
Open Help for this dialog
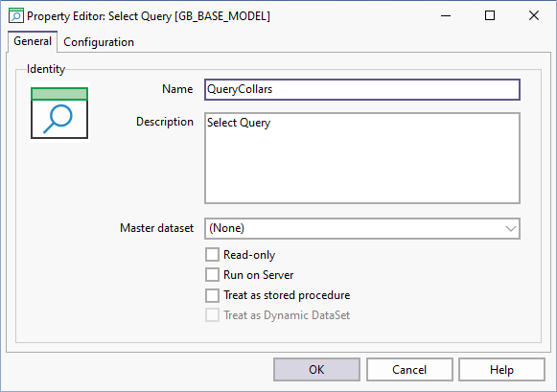pos(501,370)
